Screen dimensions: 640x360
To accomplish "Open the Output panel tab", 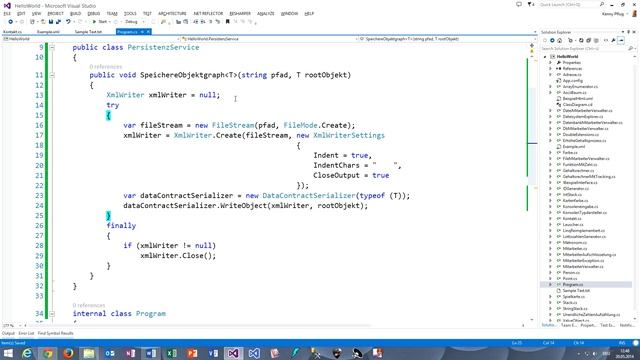I will pyautogui.click(x=8, y=333).
